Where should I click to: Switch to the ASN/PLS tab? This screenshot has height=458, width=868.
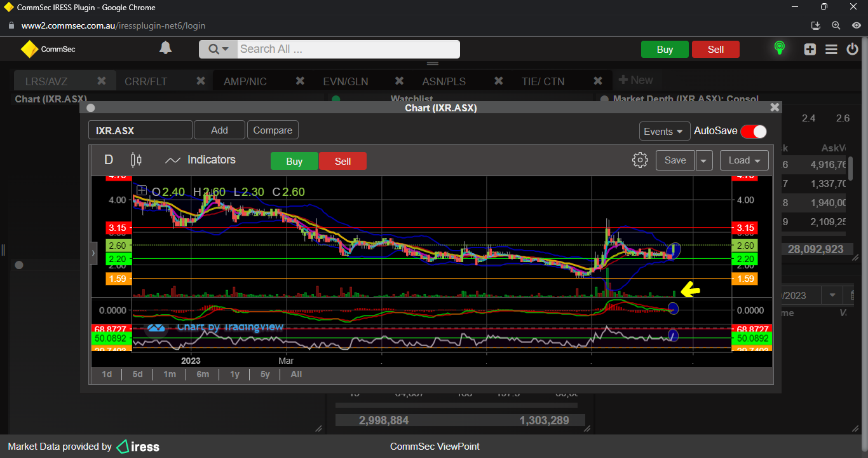(x=444, y=81)
